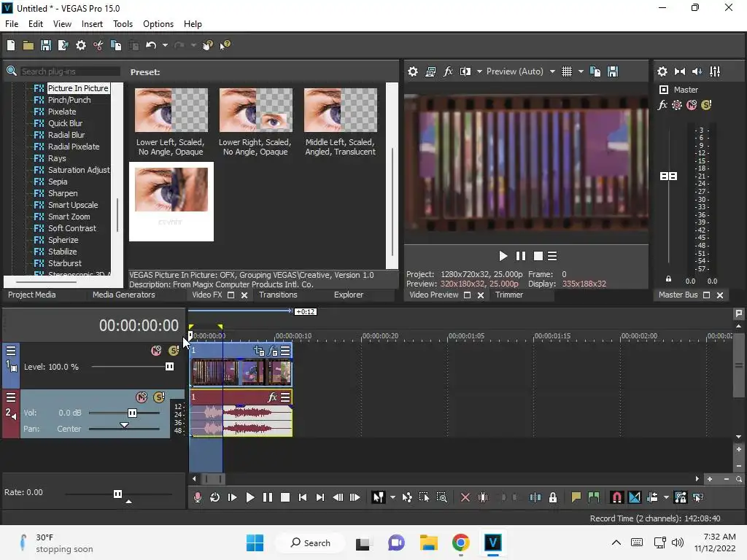This screenshot has height=560, width=747.
Task: Open Google Chrome from the taskbar
Action: coord(461,542)
